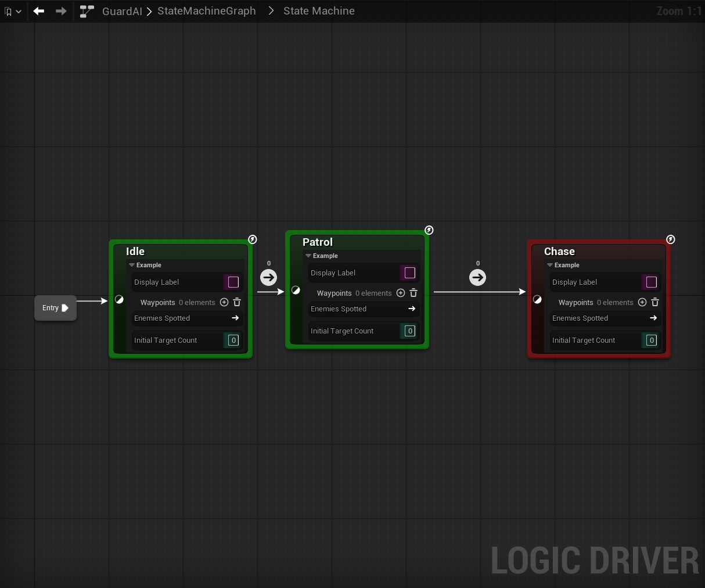This screenshot has width=705, height=588.
Task: Select the Chase state title
Action: 559,252
